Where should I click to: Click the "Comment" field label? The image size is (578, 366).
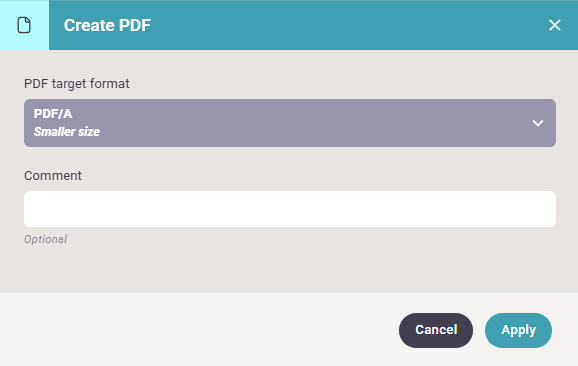tap(53, 175)
